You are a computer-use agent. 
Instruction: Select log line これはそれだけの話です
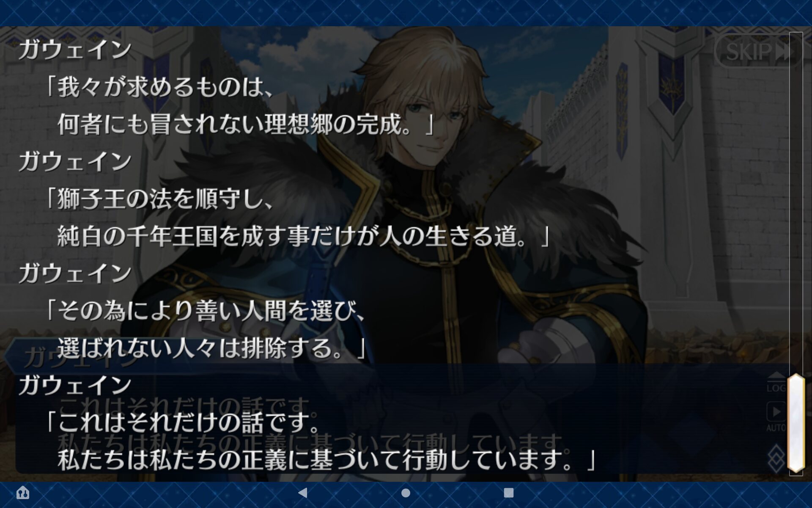point(182,422)
